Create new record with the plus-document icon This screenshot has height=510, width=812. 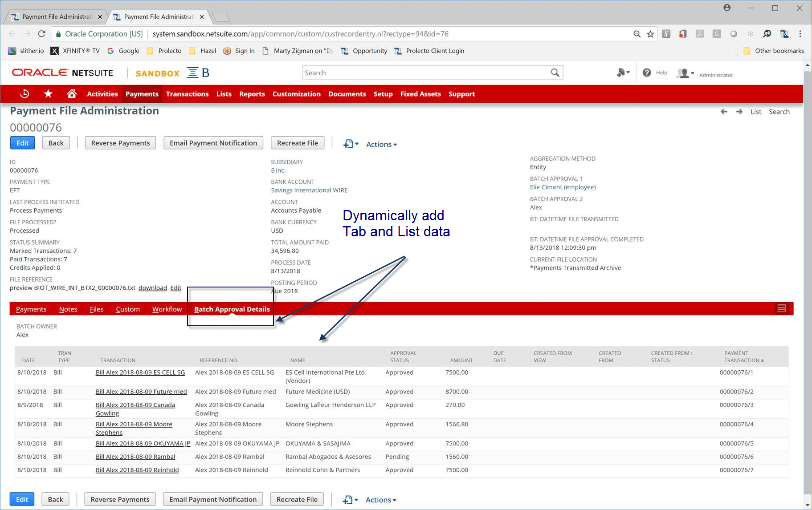[620, 72]
